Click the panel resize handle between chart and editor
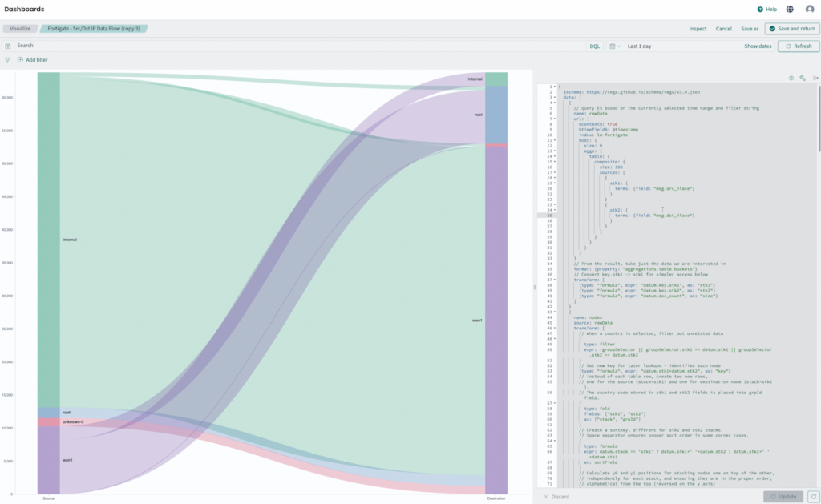 [535, 287]
